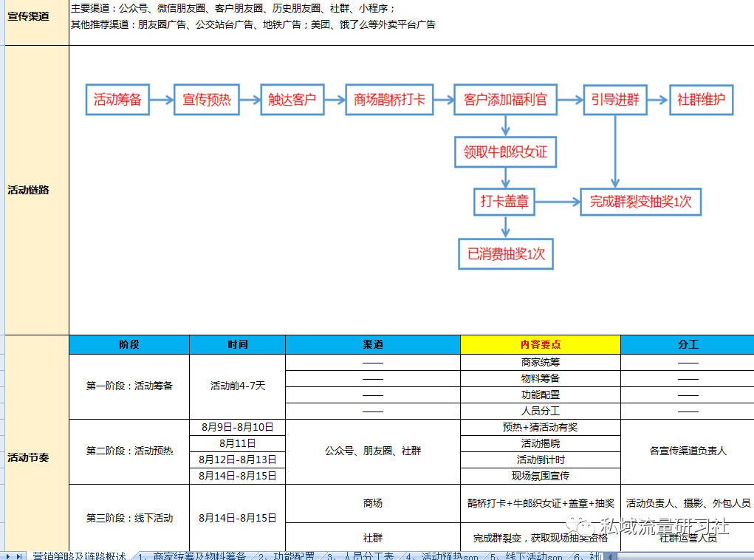
Task: Click the 时间 table header
Action: point(238,344)
